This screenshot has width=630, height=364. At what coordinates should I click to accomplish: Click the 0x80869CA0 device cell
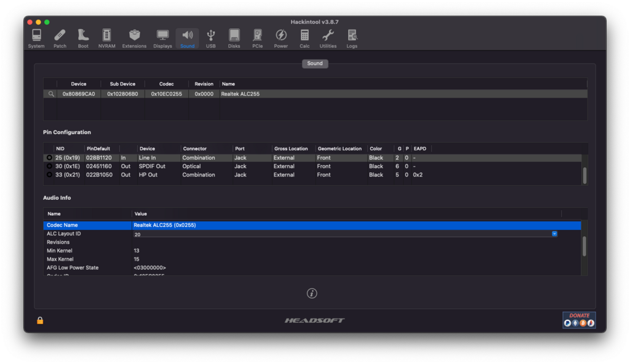coord(79,94)
